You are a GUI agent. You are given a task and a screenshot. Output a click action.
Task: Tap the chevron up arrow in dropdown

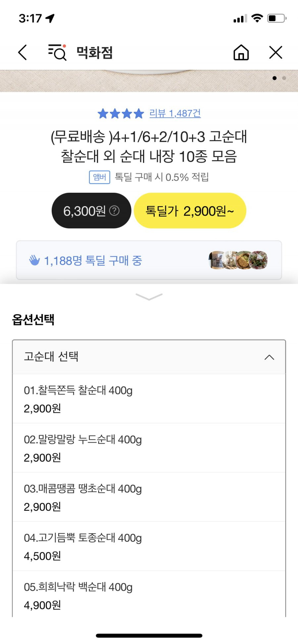tap(269, 357)
